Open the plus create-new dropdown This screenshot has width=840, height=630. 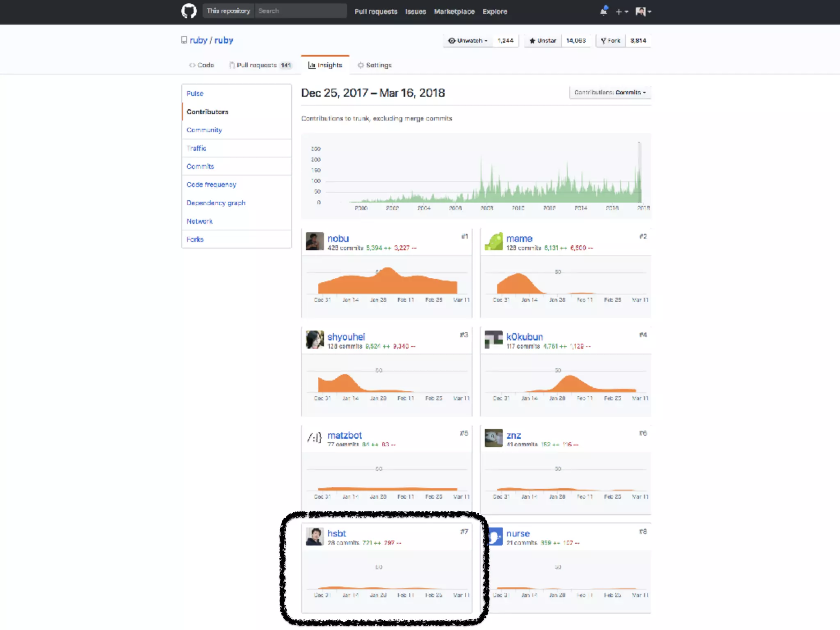point(621,12)
